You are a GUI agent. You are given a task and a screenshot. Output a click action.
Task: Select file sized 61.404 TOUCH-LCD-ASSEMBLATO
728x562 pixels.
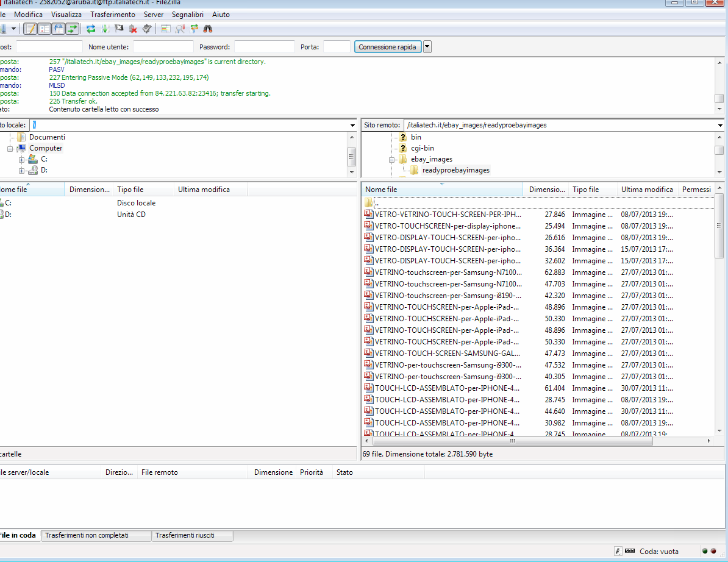(x=538, y=388)
